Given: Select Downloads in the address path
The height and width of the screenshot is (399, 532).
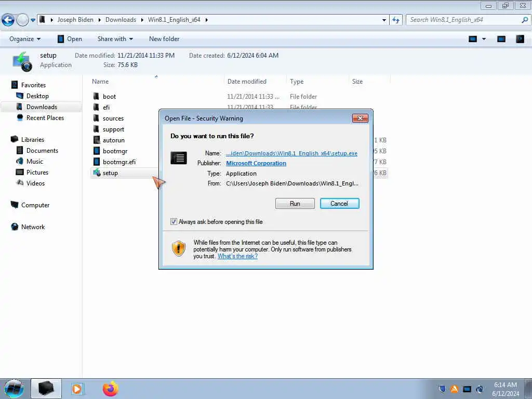Looking at the screenshot, I should coord(121,20).
